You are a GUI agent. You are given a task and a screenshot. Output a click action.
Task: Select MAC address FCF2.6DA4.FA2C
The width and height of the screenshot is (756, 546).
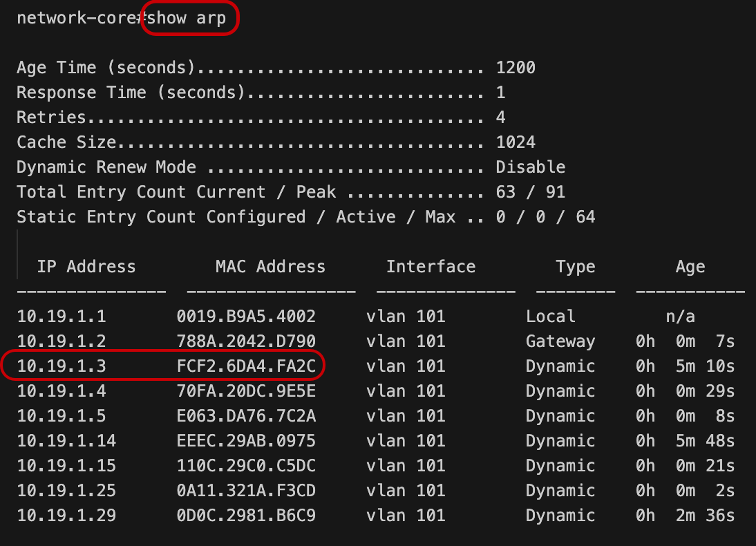[x=246, y=366]
